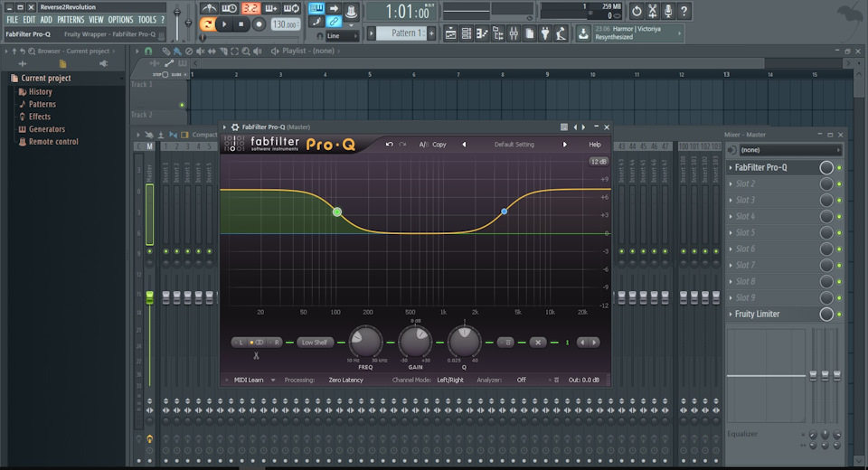Click the overdub icon next to countdown

pyautogui.click(x=271, y=8)
